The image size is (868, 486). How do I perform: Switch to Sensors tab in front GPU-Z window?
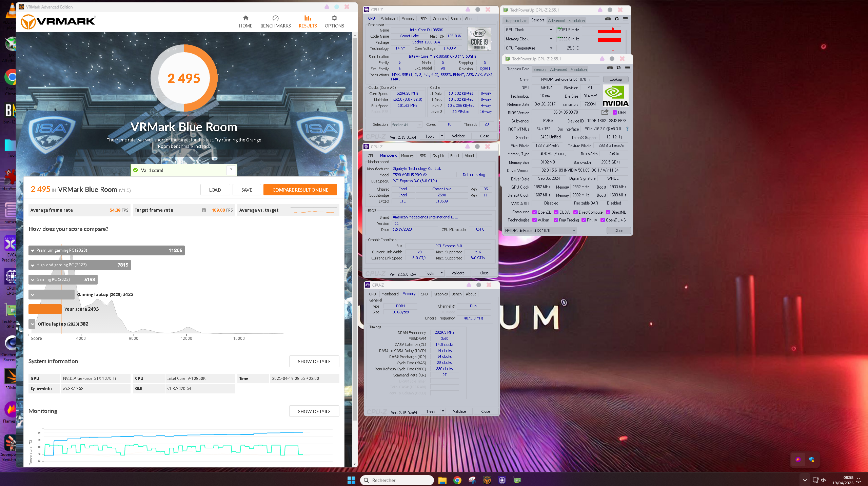(x=539, y=70)
